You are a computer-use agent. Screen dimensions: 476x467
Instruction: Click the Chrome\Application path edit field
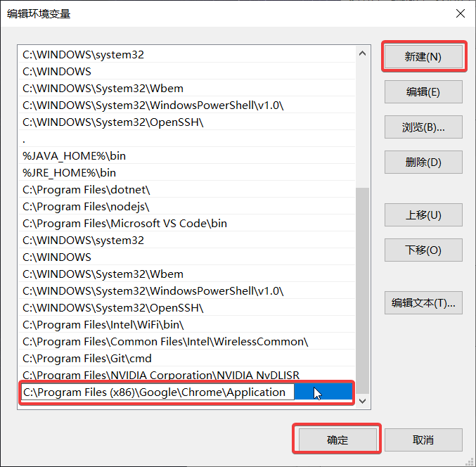point(157,392)
